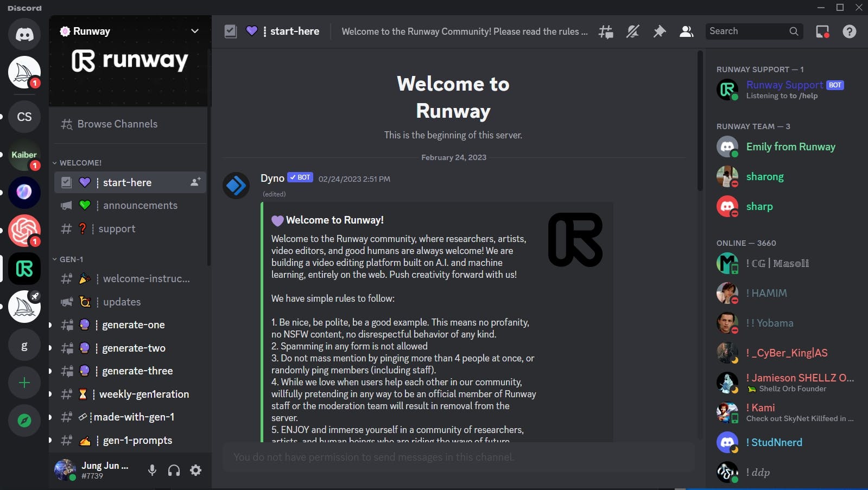
Task: Open the welcome-instruc... channel
Action: [130, 279]
